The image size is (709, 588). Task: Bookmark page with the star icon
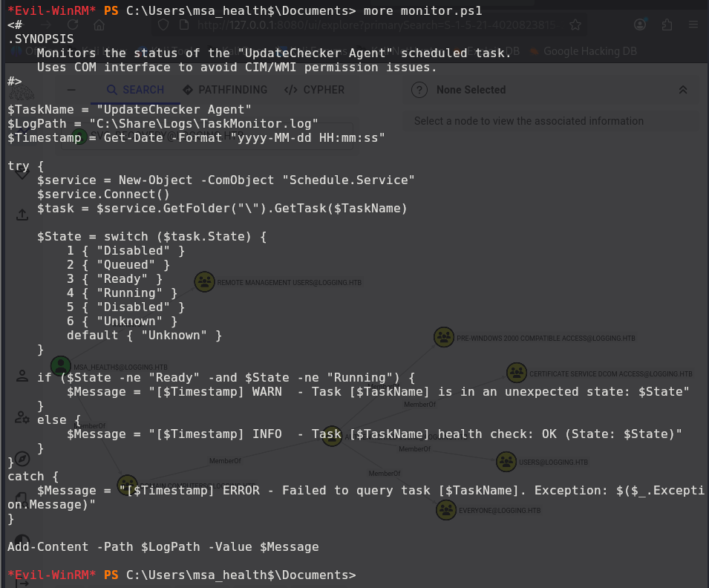(575, 24)
